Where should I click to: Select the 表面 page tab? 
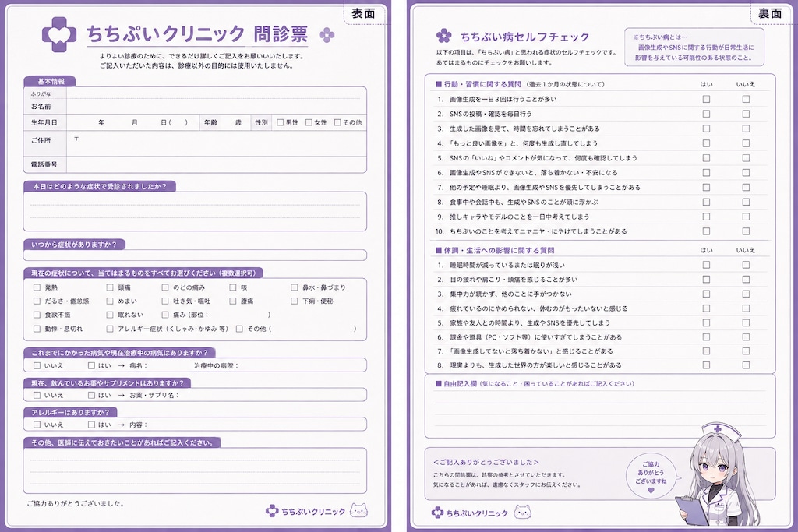pyautogui.click(x=363, y=14)
